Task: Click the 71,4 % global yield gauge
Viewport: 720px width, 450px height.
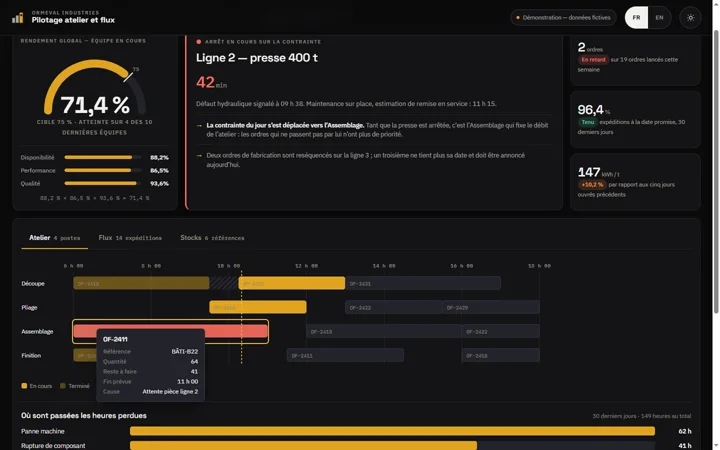Action: (95, 87)
